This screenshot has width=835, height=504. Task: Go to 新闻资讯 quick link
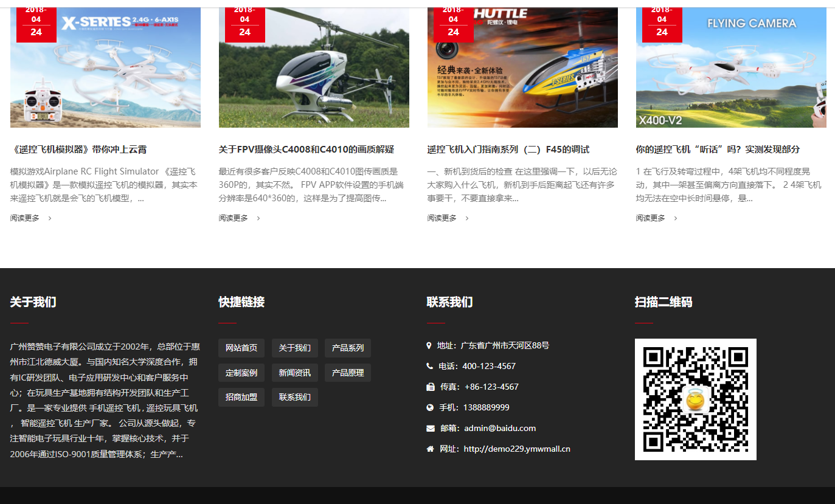294,373
